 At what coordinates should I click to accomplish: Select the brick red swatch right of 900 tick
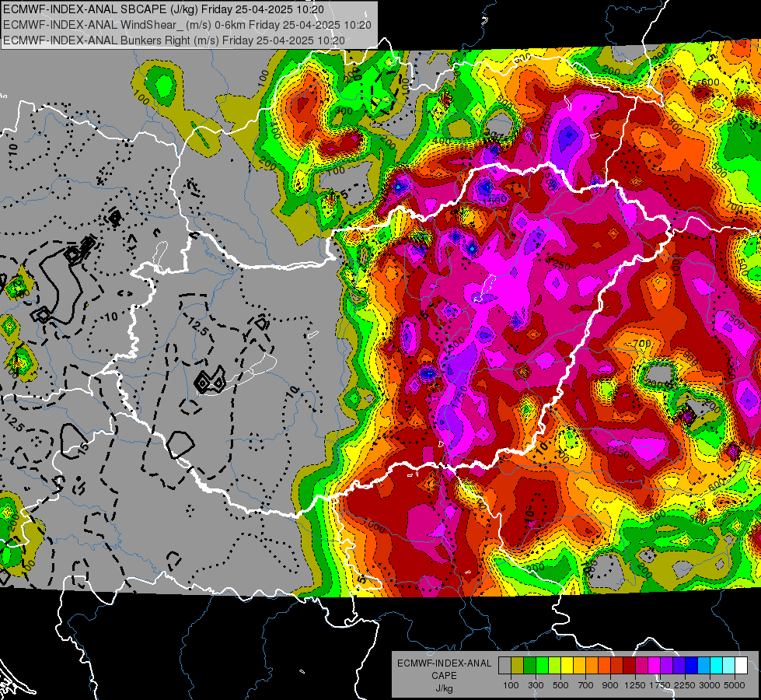click(617, 666)
